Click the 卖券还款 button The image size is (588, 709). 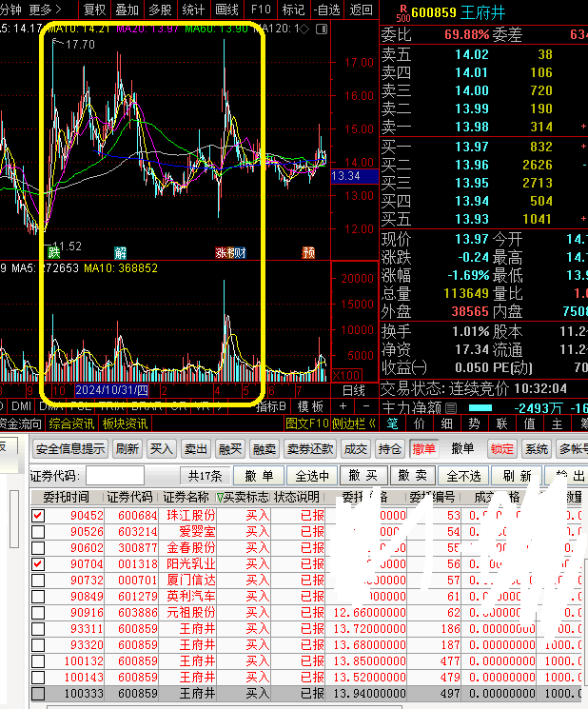pos(310,449)
